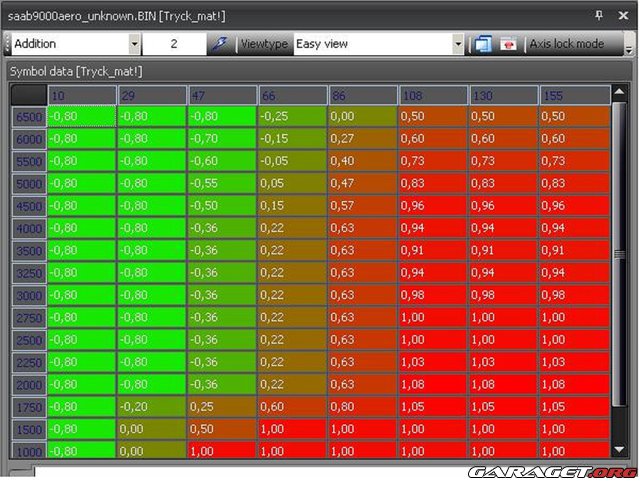
Task: Click the execute operation lightning icon
Action: click(x=220, y=44)
